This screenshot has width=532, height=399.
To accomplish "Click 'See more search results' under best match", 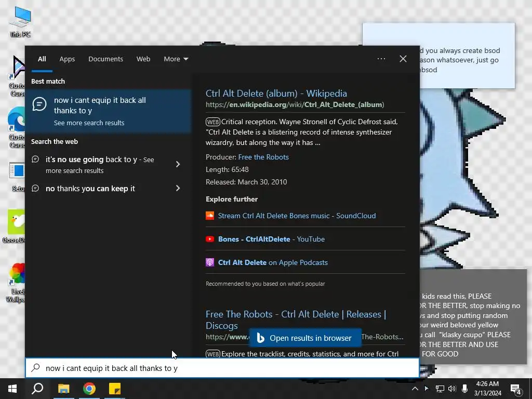I will (x=89, y=123).
